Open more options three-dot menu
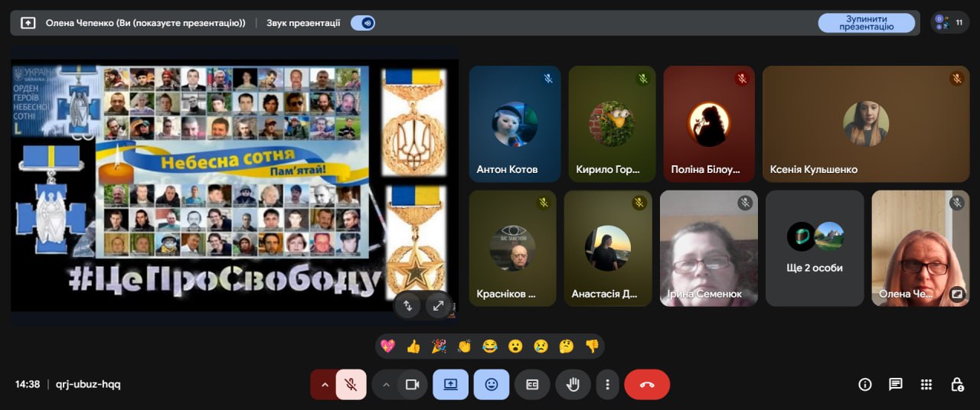Image resolution: width=980 pixels, height=410 pixels. 607,385
